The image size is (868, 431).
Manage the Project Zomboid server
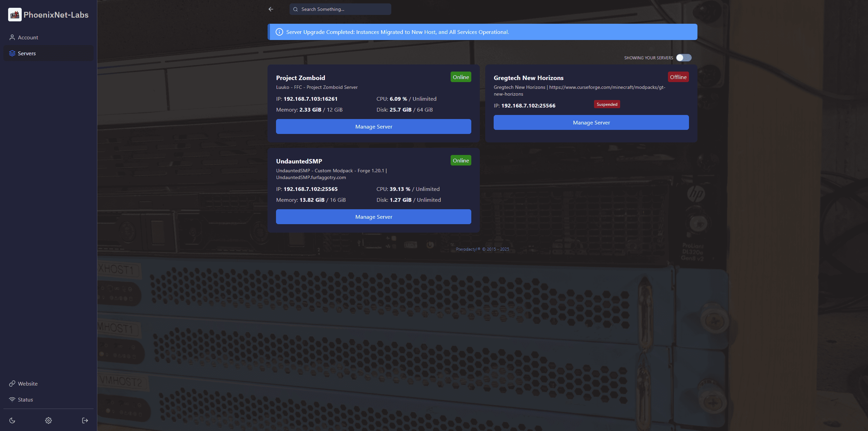pyautogui.click(x=373, y=126)
